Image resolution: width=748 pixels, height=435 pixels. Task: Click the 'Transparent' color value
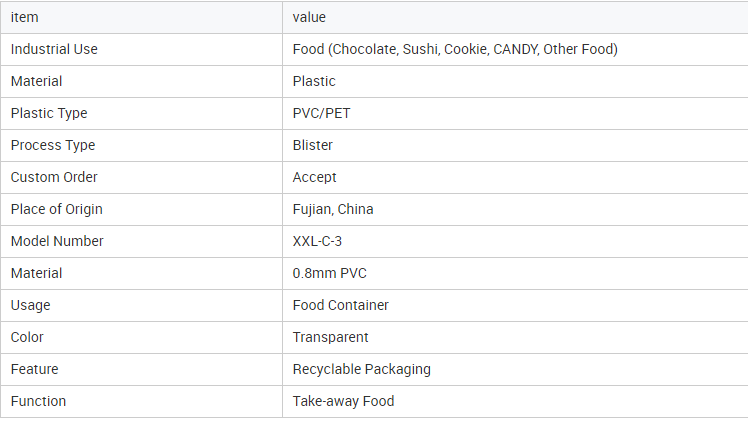pyautogui.click(x=331, y=337)
